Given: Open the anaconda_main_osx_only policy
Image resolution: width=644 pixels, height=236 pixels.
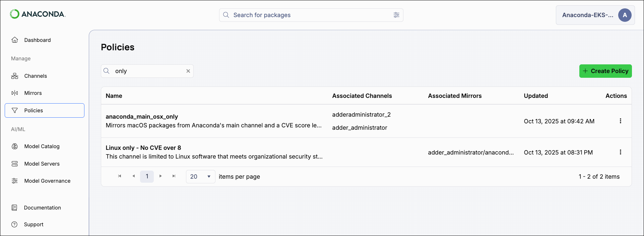Looking at the screenshot, I should [x=142, y=117].
